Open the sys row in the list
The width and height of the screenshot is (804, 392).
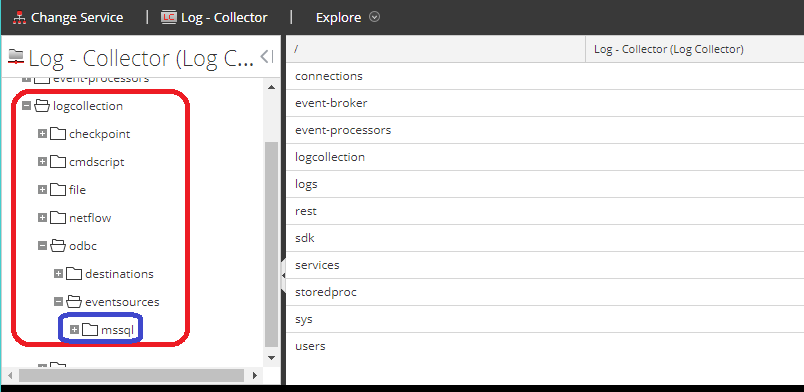pyautogui.click(x=545, y=319)
